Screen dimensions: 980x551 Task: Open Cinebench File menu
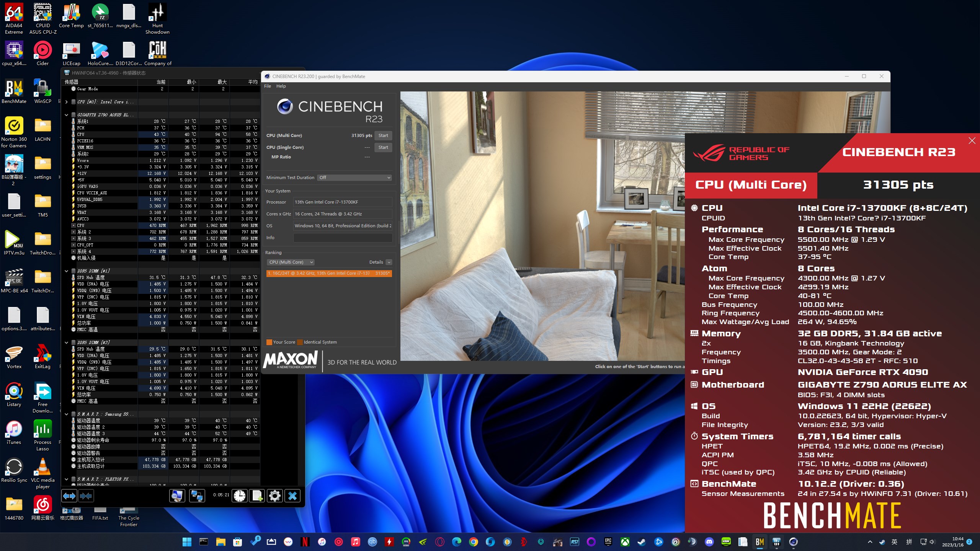point(268,86)
